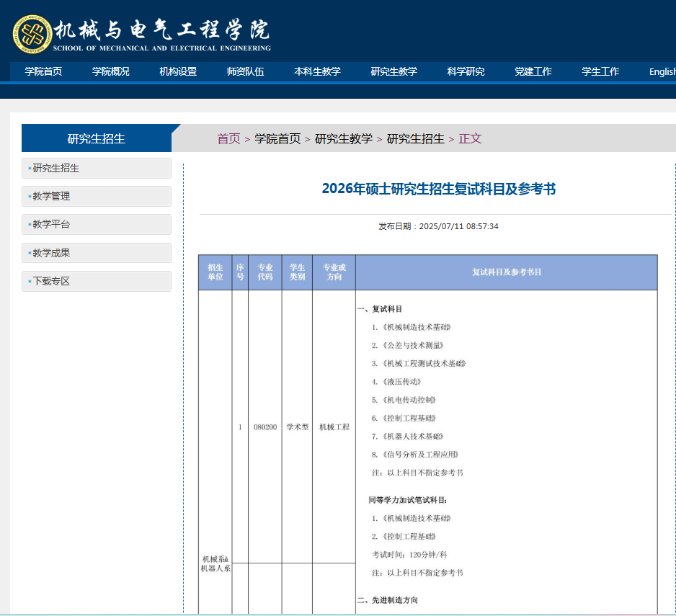Click 首页 breadcrumb link
The height and width of the screenshot is (616, 676).
(x=228, y=138)
